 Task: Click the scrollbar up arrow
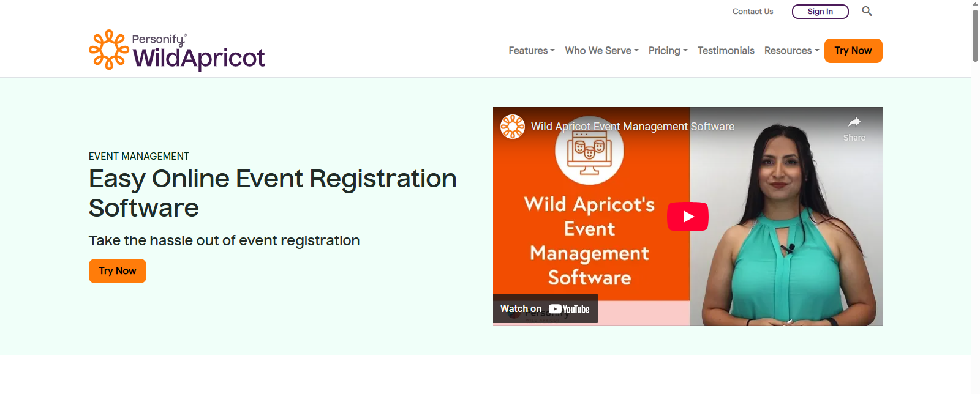(x=975, y=4)
